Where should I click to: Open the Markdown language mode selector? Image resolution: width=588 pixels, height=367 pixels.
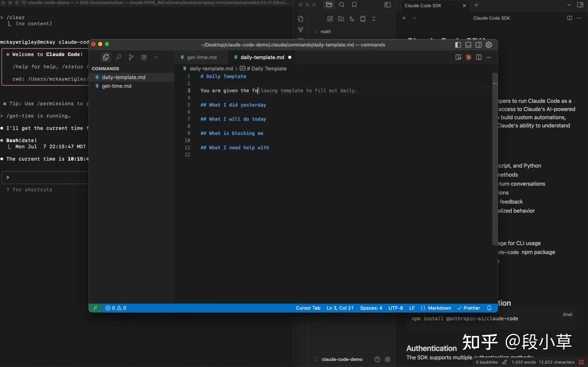pos(439,308)
